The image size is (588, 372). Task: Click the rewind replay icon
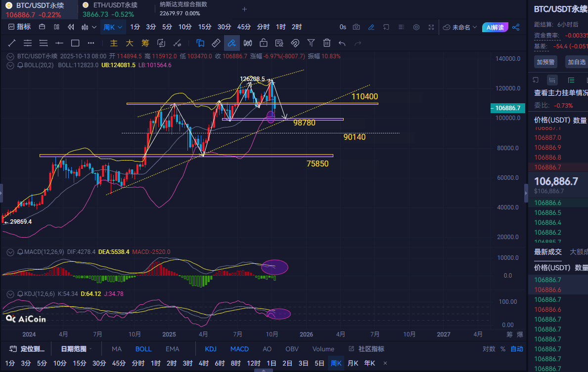coord(71,27)
